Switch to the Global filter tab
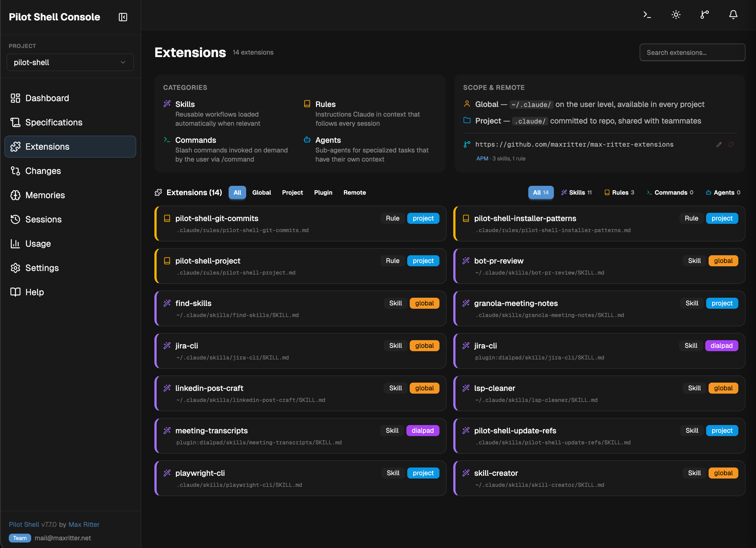Viewport: 756px width, 548px height. tap(262, 193)
